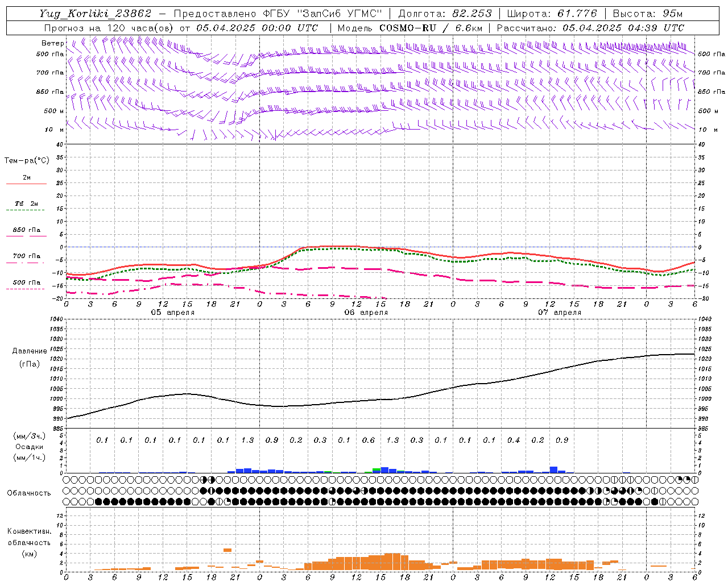
Task: Select the longitude text Долгота: 82.253
Action: (x=445, y=14)
